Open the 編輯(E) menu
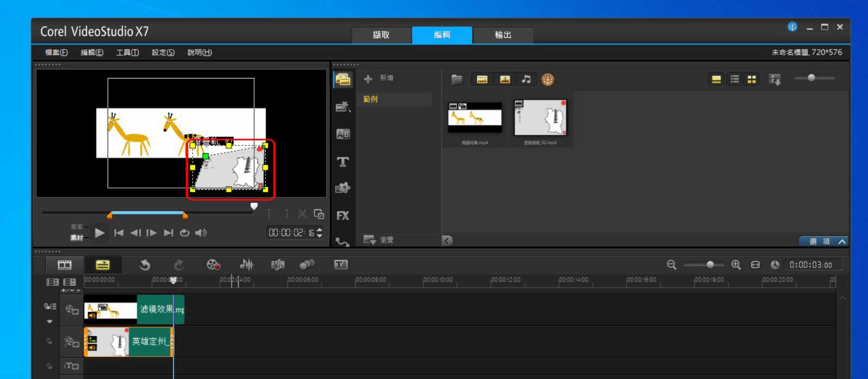 (x=92, y=53)
